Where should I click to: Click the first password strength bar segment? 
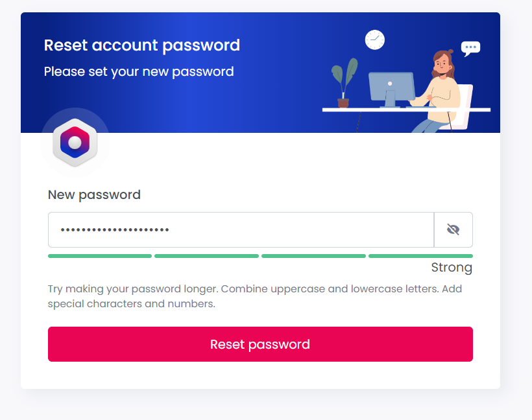click(100, 256)
